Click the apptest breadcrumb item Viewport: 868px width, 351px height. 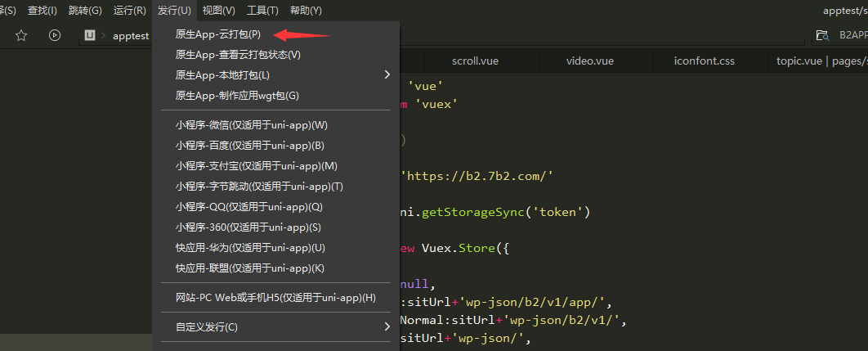pos(131,36)
